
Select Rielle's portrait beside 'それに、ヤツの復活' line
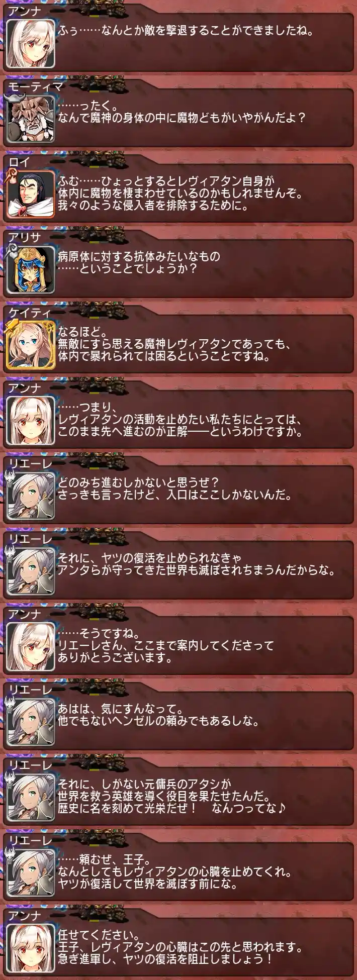coord(30,571)
